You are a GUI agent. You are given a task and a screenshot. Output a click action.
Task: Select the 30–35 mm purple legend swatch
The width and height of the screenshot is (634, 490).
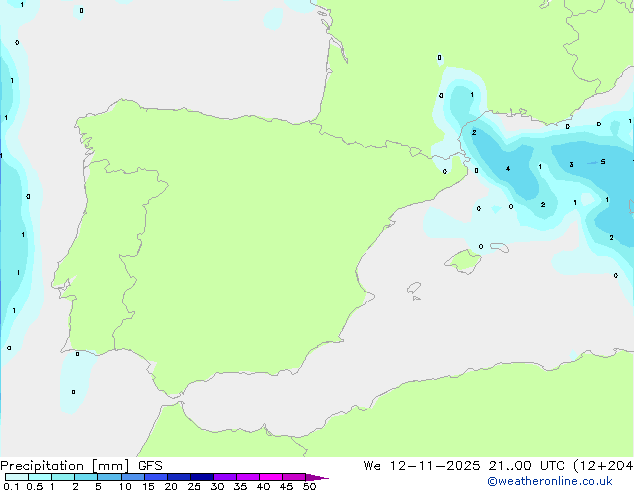pyautogui.click(x=225, y=477)
